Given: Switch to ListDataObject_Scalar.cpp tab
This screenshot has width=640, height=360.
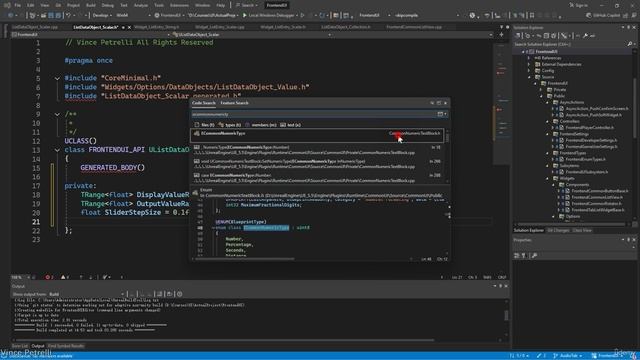Looking at the screenshot, I should [35, 27].
